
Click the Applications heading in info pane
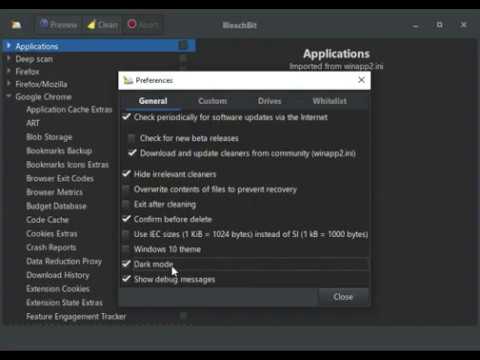click(x=336, y=54)
